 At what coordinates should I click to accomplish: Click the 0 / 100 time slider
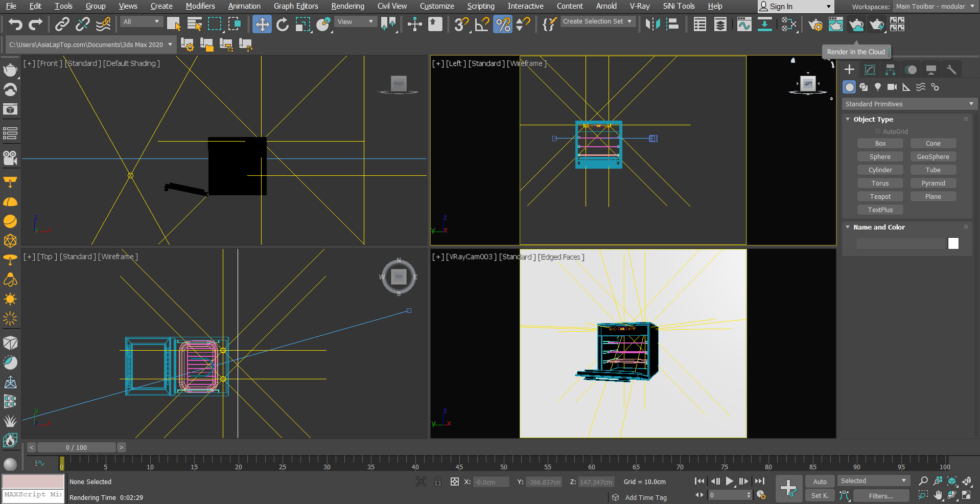[x=76, y=447]
